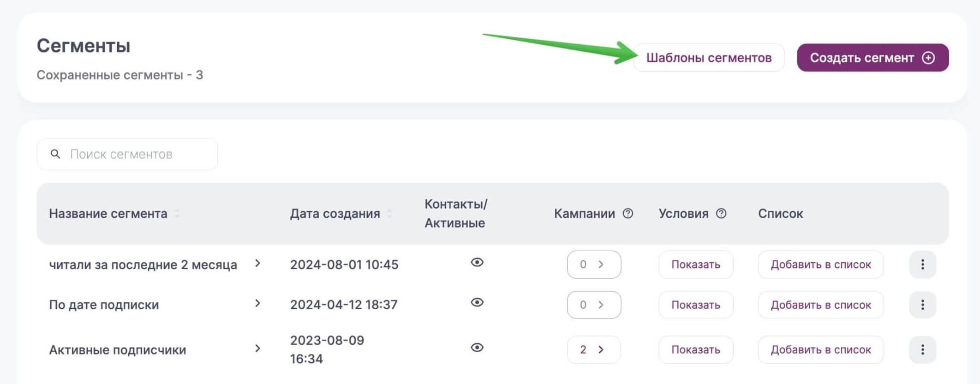Sort by "Название сегмента" sort arrows

click(177, 214)
